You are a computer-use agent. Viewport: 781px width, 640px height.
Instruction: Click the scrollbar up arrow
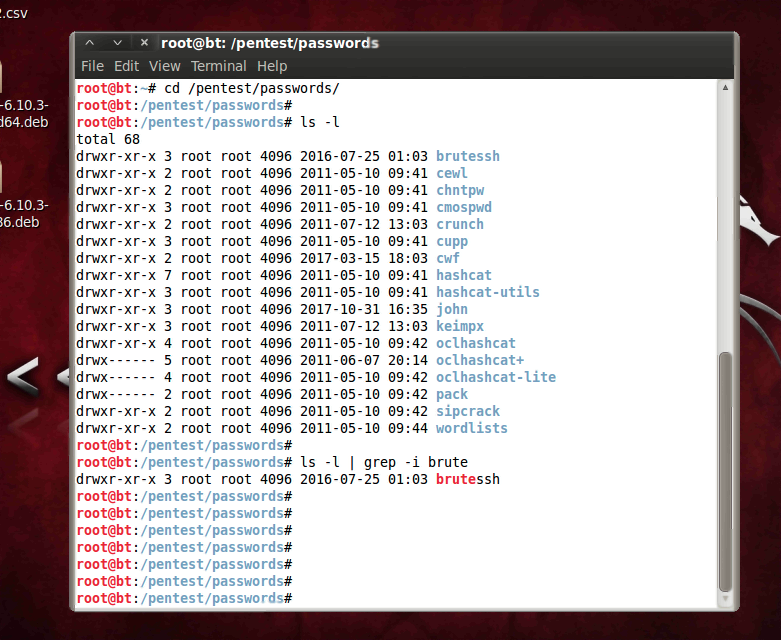726,88
